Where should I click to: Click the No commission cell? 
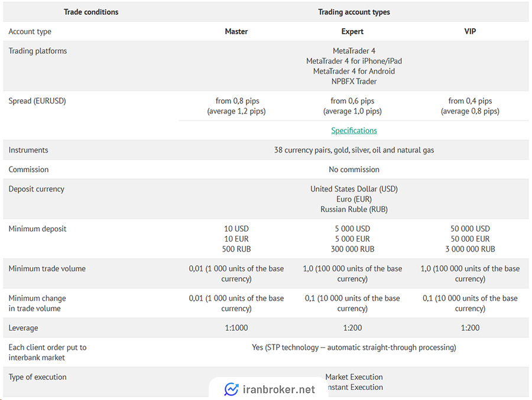[x=354, y=170]
